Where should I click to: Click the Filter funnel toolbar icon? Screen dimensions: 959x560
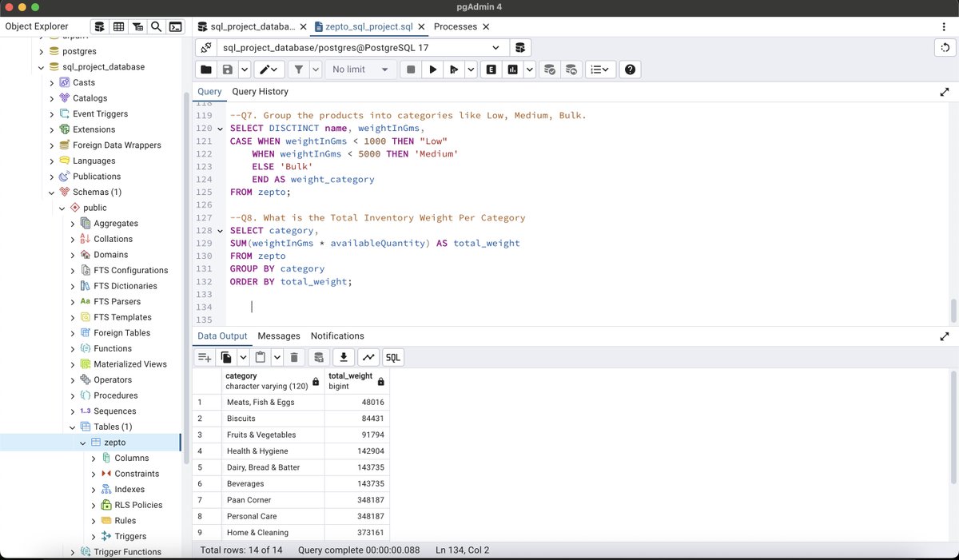click(299, 70)
